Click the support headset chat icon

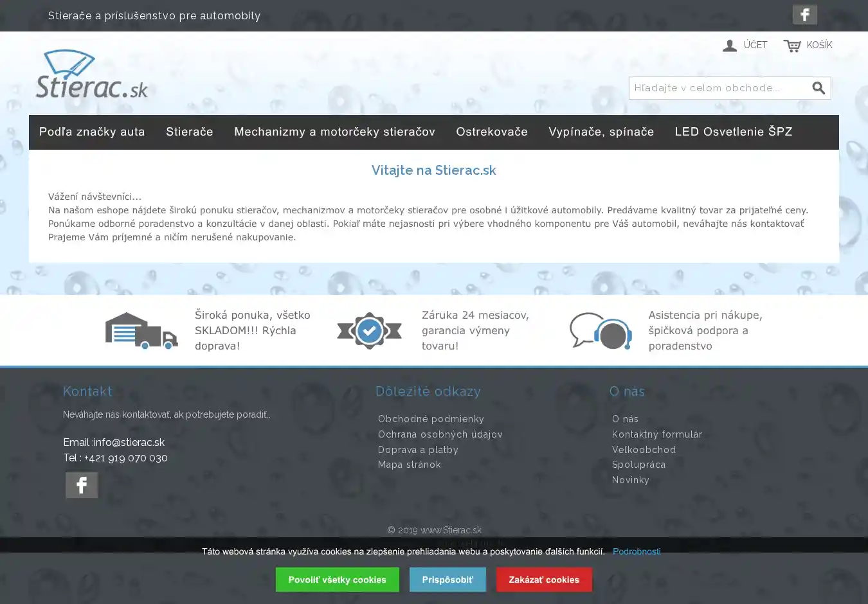601,331
